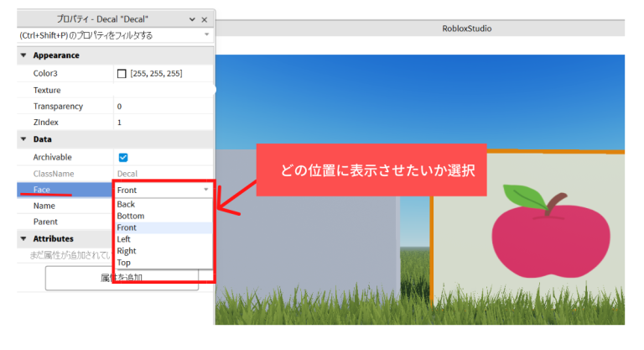Collapse the Appearance section
The width and height of the screenshot is (644, 350).
[23, 55]
